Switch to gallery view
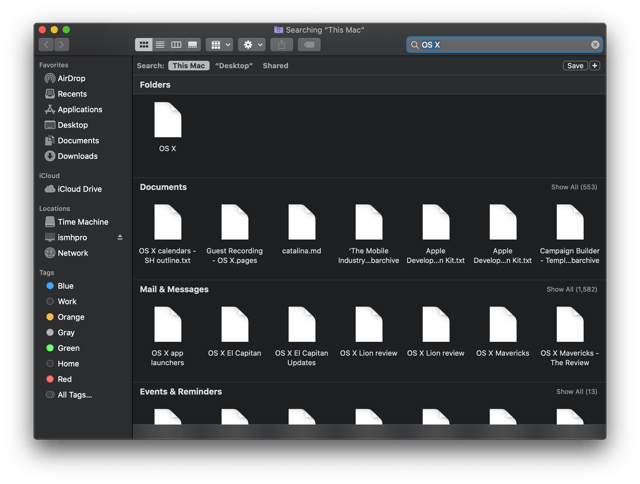The height and width of the screenshot is (484, 640). click(x=192, y=44)
